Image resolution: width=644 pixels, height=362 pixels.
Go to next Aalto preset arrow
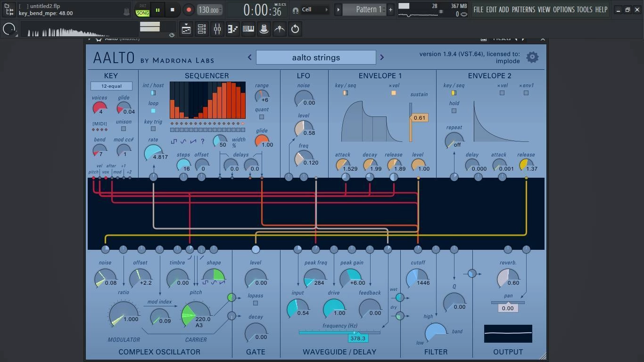[382, 58]
